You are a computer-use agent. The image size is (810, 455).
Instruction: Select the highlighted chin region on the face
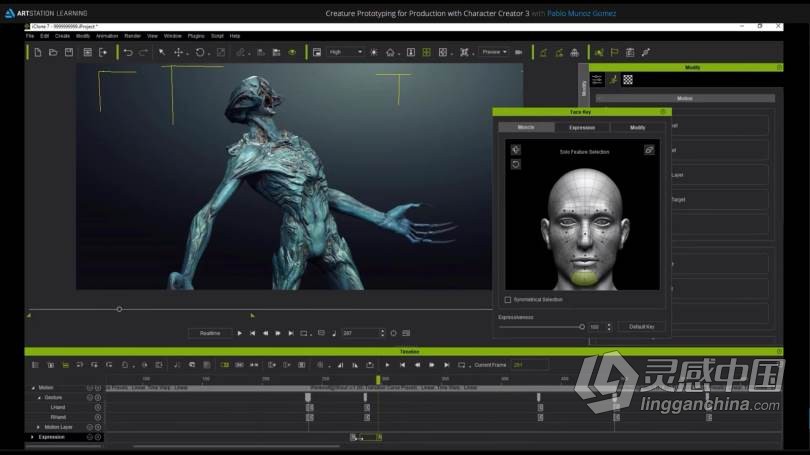pyautogui.click(x=584, y=278)
